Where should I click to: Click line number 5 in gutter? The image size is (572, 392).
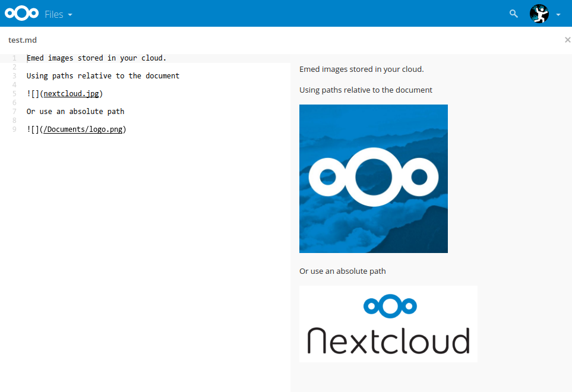click(14, 94)
